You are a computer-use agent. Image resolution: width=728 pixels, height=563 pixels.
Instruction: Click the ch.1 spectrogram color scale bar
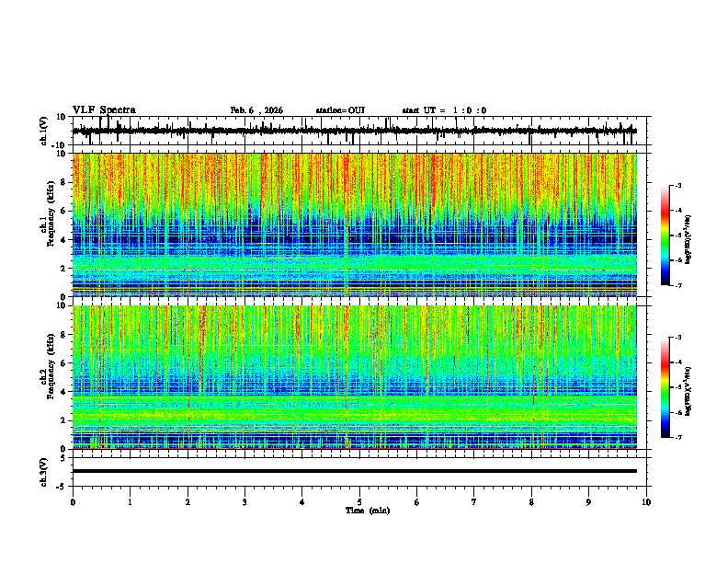coord(665,236)
